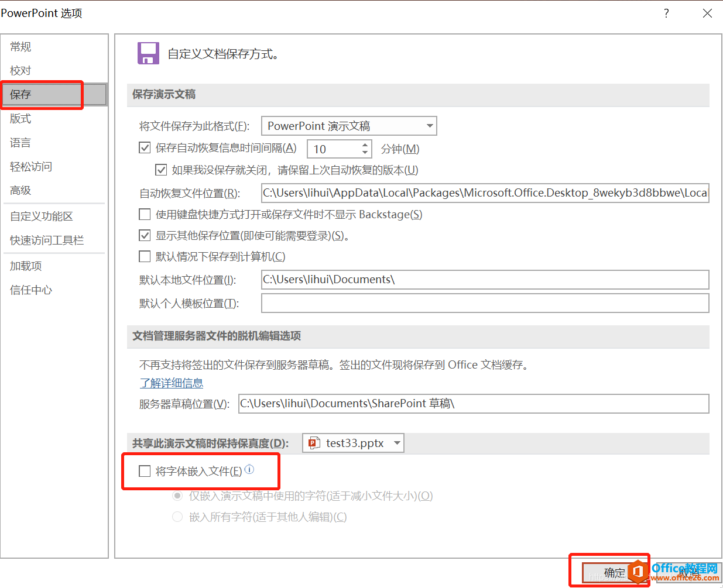
Task: Select the 高级 category in sidebar
Action: (20, 190)
